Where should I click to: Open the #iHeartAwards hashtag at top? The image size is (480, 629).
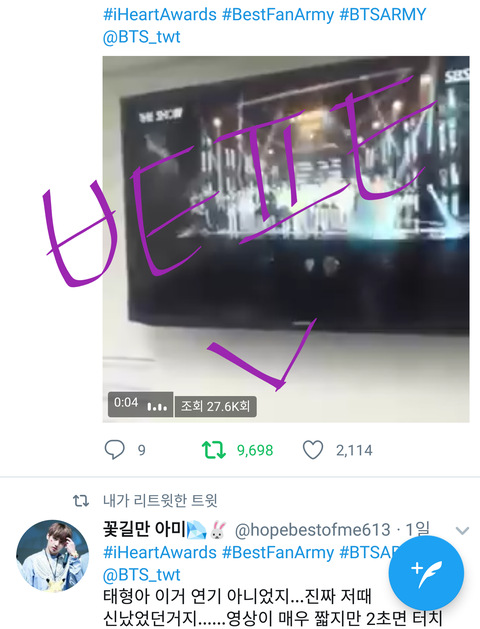(x=160, y=15)
